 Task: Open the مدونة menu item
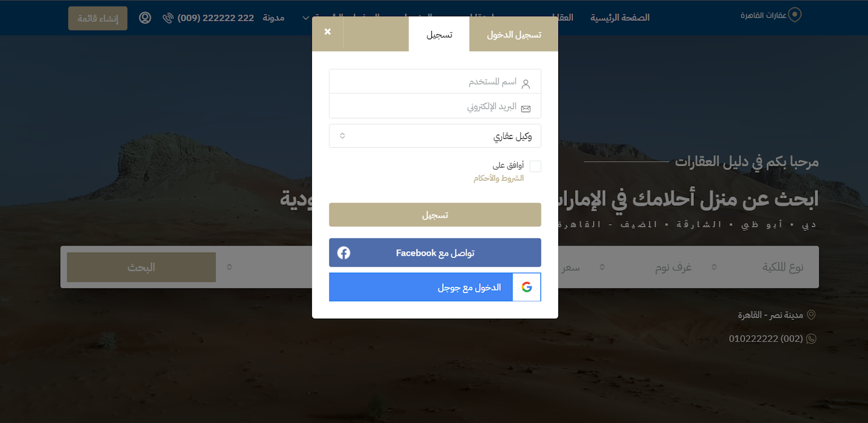tap(273, 18)
